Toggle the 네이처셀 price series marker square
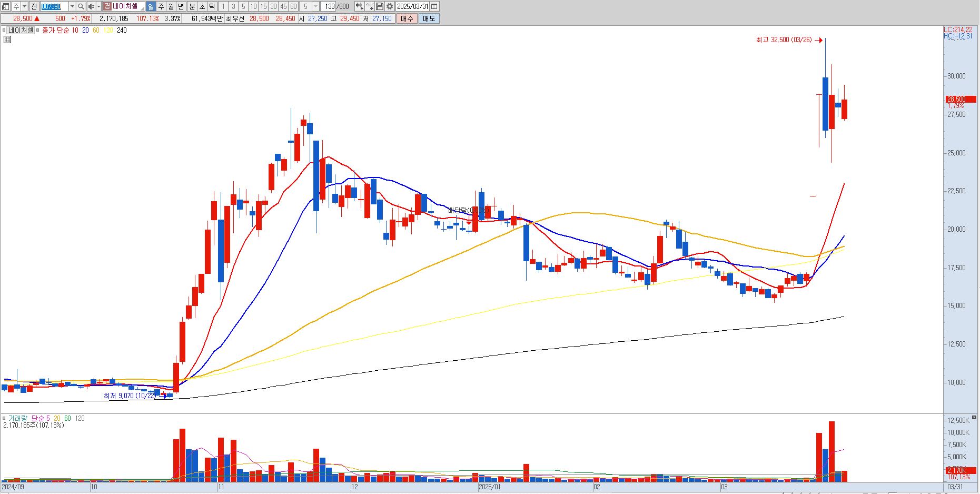 pos(4,31)
